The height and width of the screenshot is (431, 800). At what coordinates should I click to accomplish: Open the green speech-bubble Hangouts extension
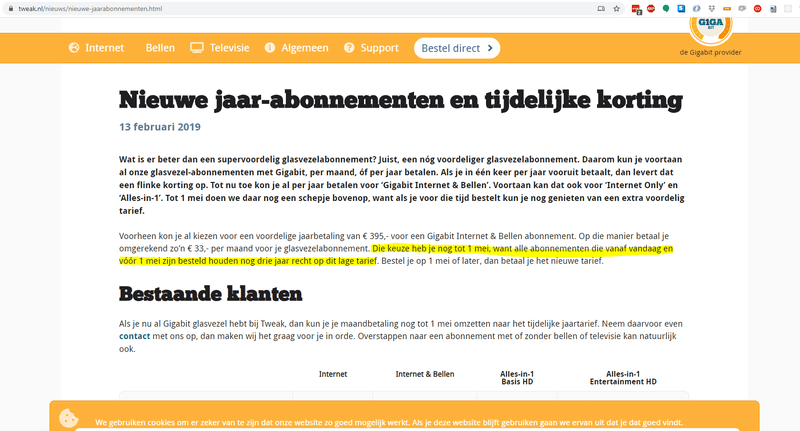(666, 9)
